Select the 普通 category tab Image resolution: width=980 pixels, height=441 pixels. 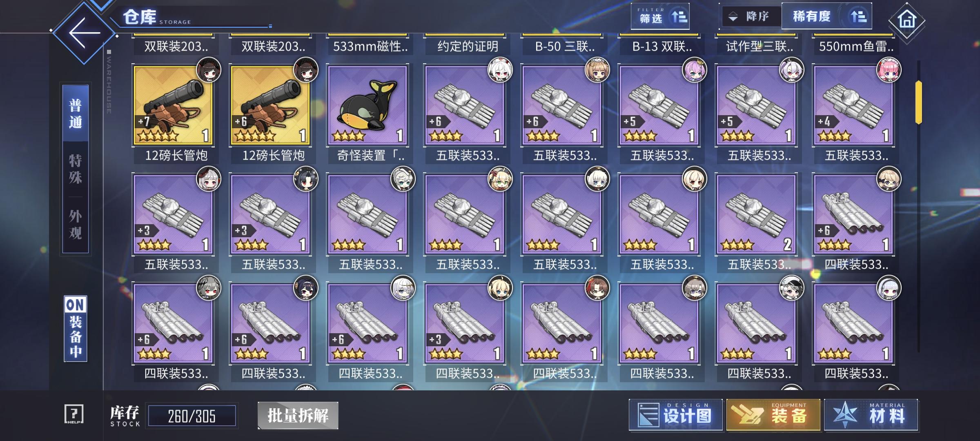76,114
